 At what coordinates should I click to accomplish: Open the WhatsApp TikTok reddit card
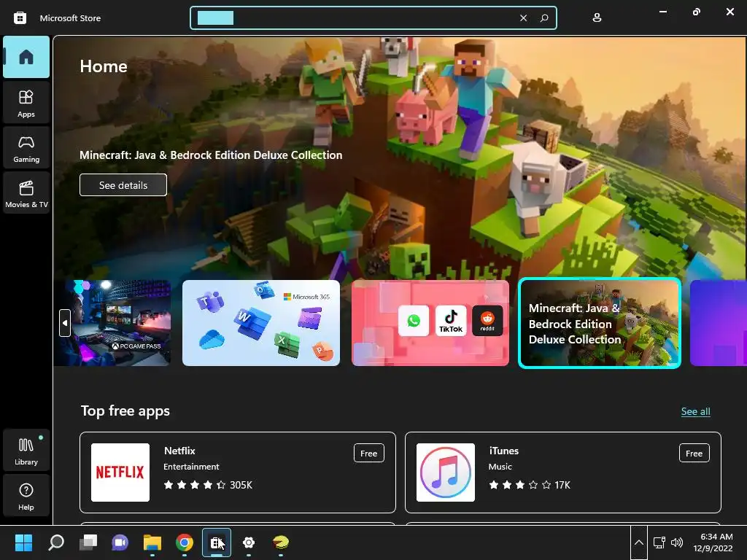[430, 323]
